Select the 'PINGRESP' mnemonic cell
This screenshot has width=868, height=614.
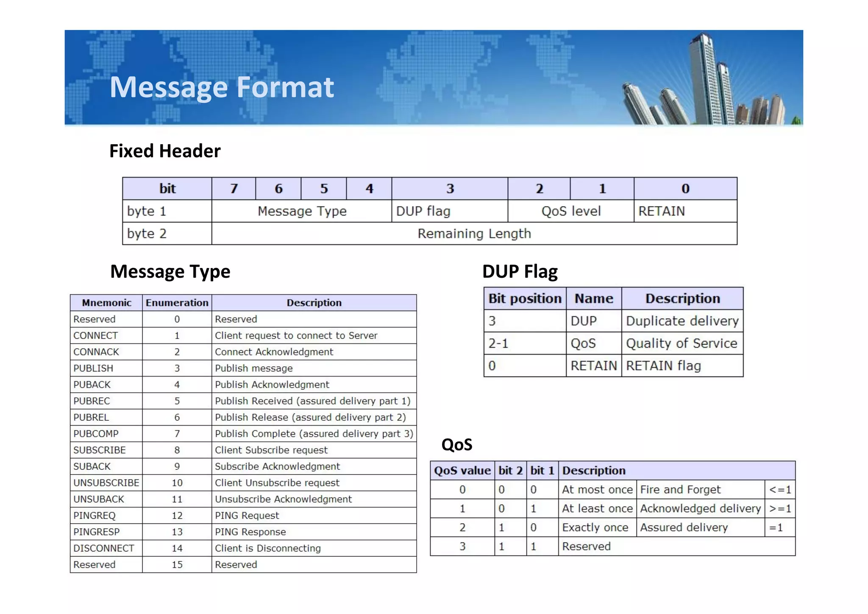click(x=106, y=532)
